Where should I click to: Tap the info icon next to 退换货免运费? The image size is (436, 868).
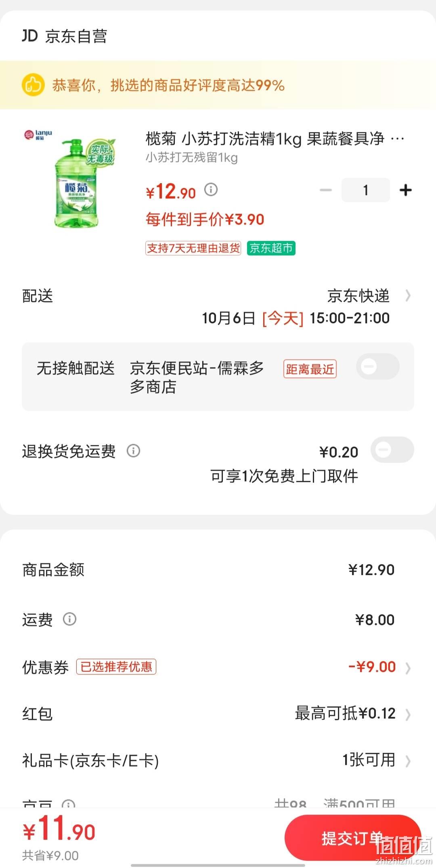(x=134, y=451)
